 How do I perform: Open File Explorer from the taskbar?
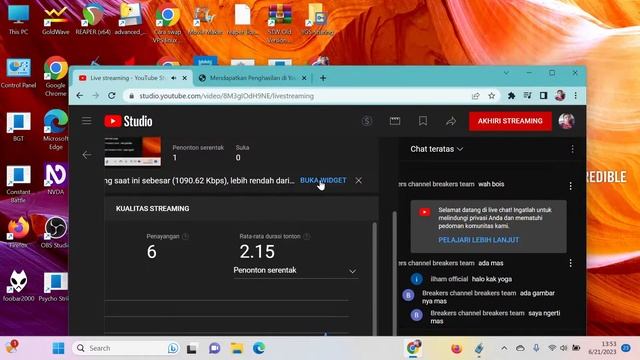click(237, 348)
